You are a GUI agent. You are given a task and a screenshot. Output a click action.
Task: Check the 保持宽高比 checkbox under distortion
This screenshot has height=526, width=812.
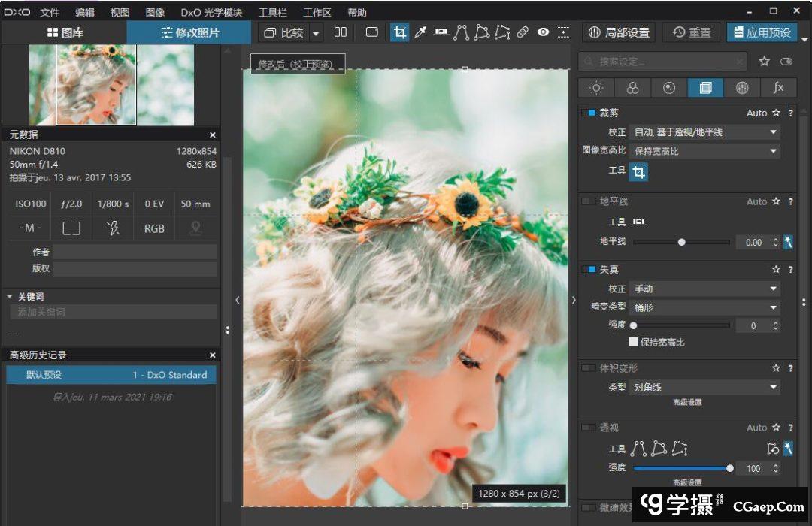point(633,342)
